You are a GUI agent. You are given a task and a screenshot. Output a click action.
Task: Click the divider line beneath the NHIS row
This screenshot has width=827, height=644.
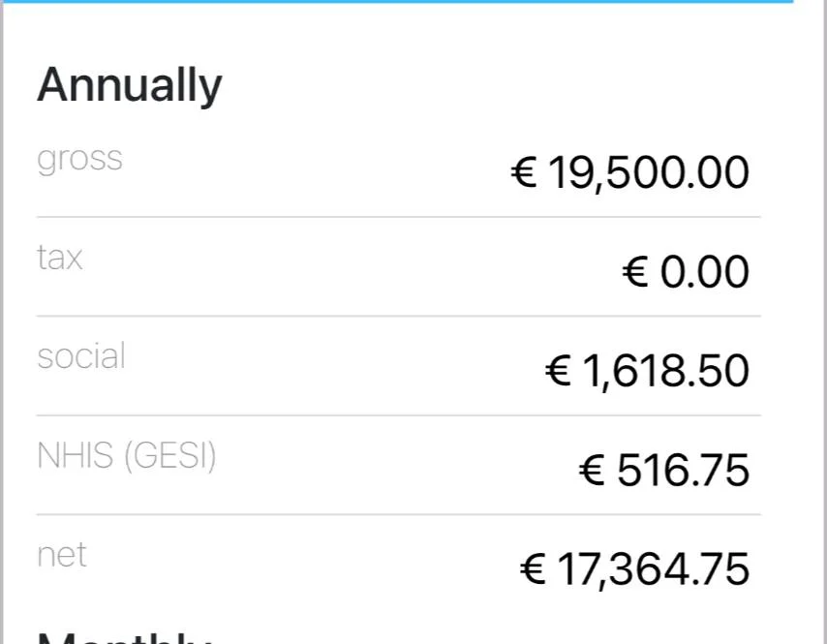[x=398, y=514]
